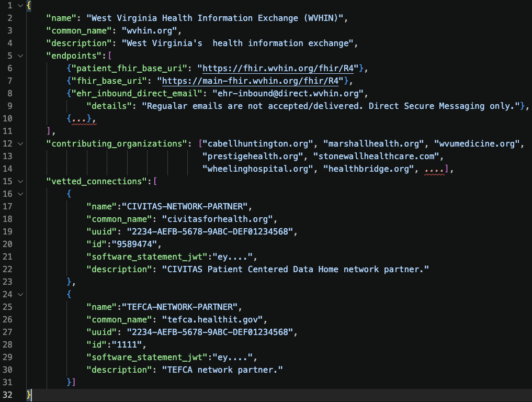Click the id value "1111"
Image resolution: width=532 pixels, height=402 pixels.
click(127, 344)
